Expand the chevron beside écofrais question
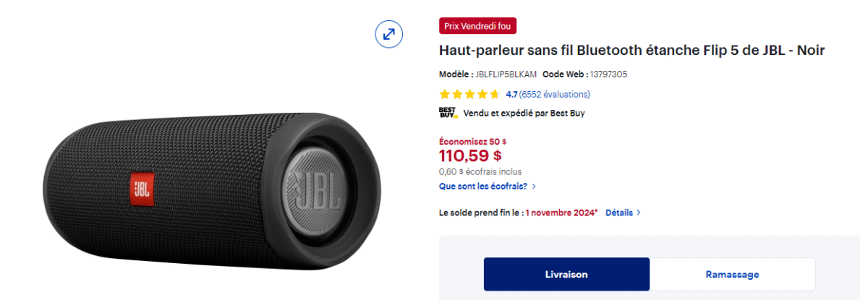868x300 pixels. tap(534, 187)
